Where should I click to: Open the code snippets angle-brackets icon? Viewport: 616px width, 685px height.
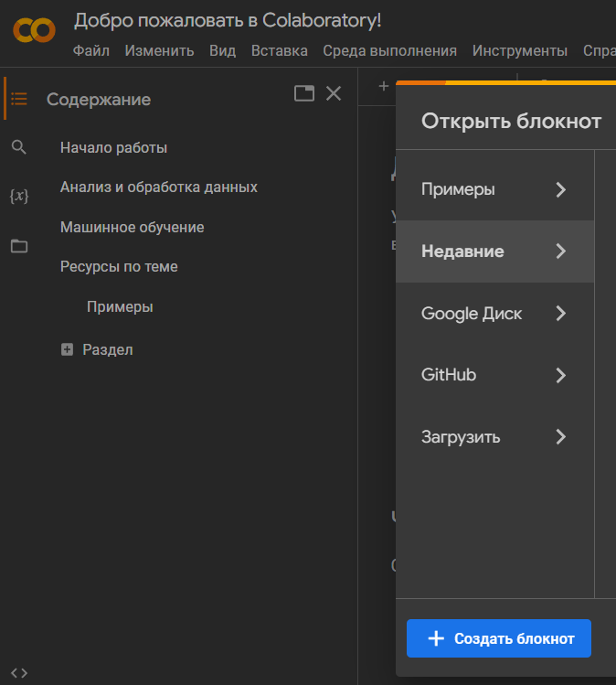19,673
